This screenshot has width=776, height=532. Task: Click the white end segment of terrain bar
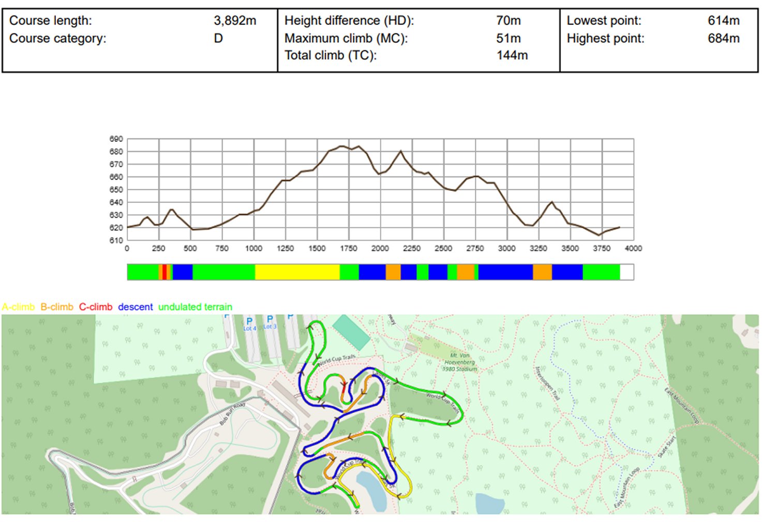click(626, 272)
